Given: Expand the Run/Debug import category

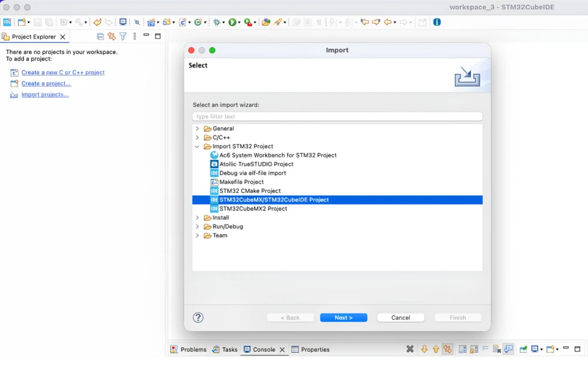Looking at the screenshot, I should (x=197, y=227).
